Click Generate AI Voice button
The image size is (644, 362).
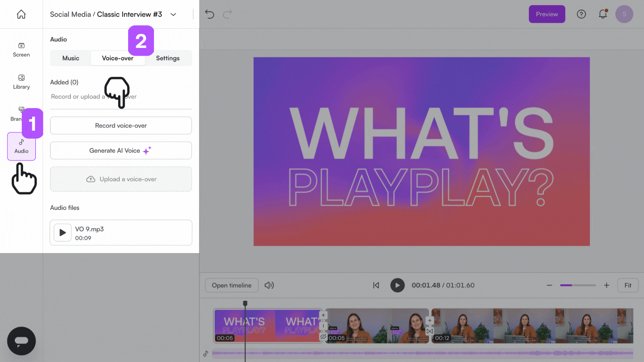[121, 150]
